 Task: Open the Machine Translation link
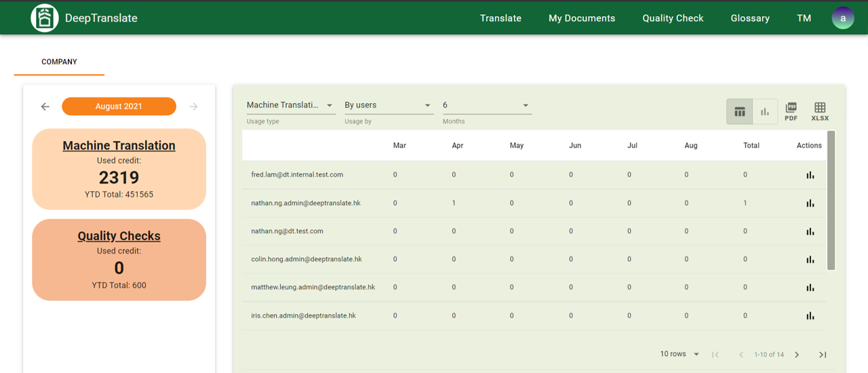[x=119, y=145]
